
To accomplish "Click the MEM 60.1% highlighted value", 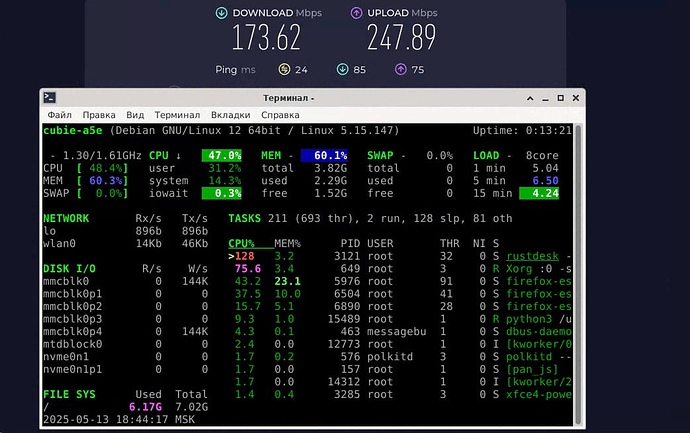I will (x=324, y=155).
